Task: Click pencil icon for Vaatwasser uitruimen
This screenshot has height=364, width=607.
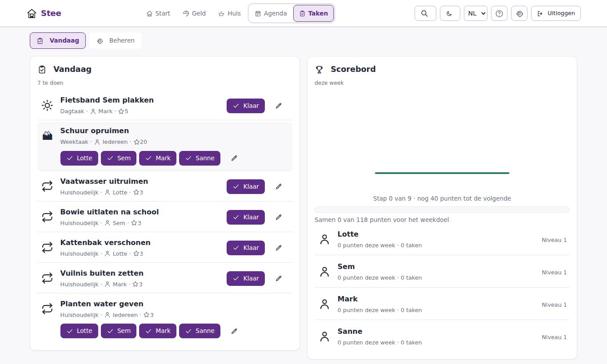Action: (279, 186)
